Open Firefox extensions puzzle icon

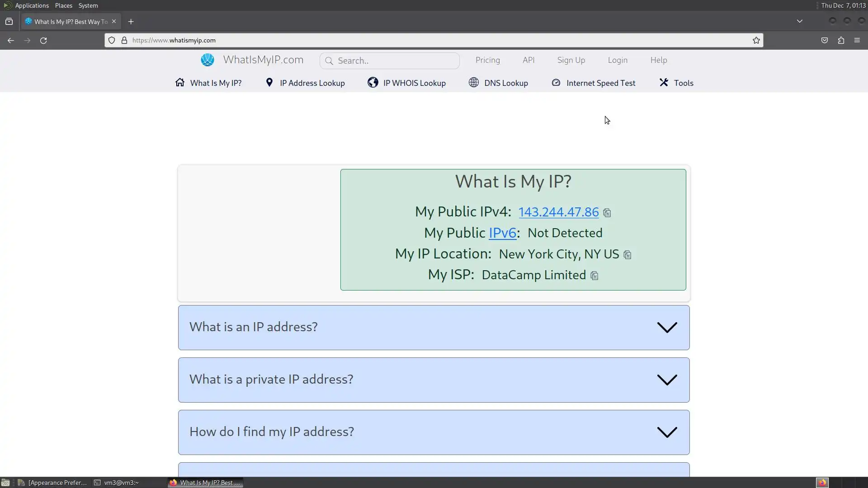click(840, 40)
